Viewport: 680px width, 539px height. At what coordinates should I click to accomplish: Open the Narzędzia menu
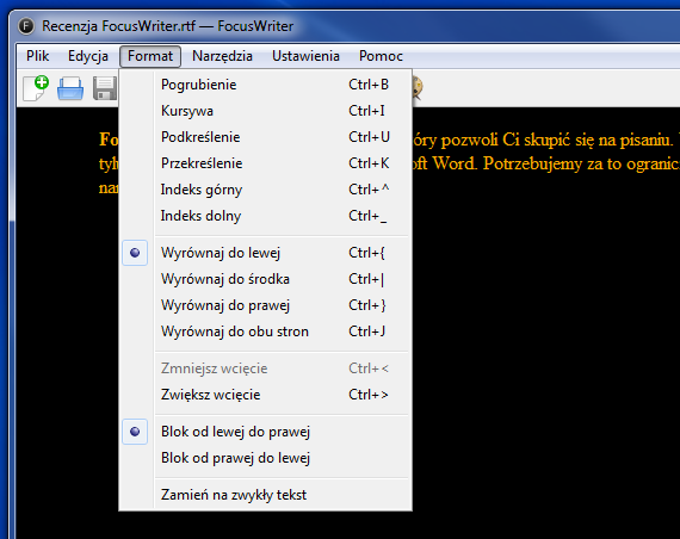click(222, 56)
